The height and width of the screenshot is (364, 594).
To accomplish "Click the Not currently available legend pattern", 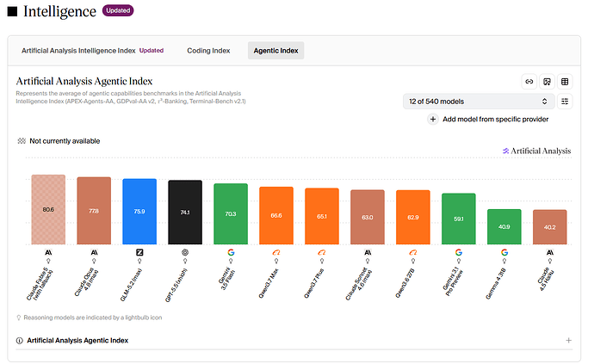I will (22, 141).
